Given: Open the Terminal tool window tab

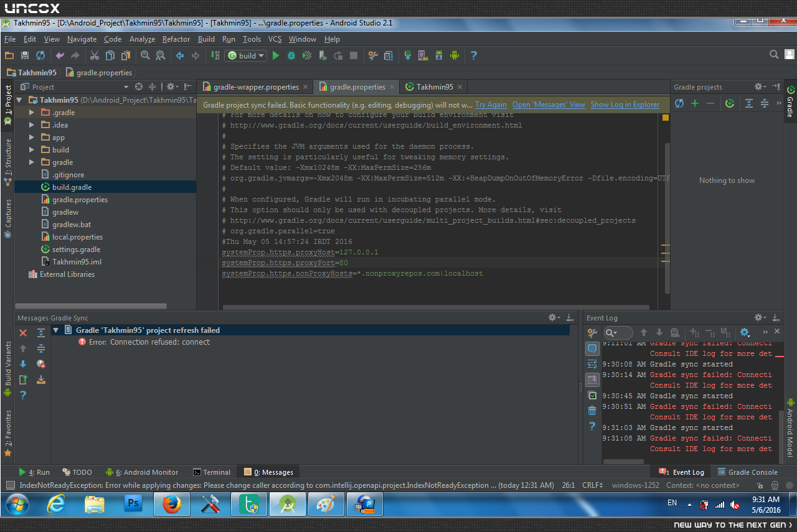Looking at the screenshot, I should click(x=211, y=472).
